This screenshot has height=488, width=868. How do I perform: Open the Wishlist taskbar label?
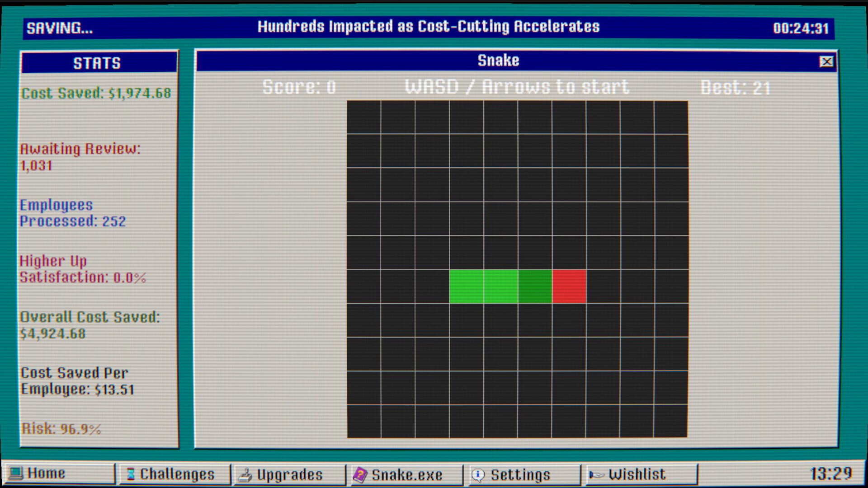coord(637,474)
